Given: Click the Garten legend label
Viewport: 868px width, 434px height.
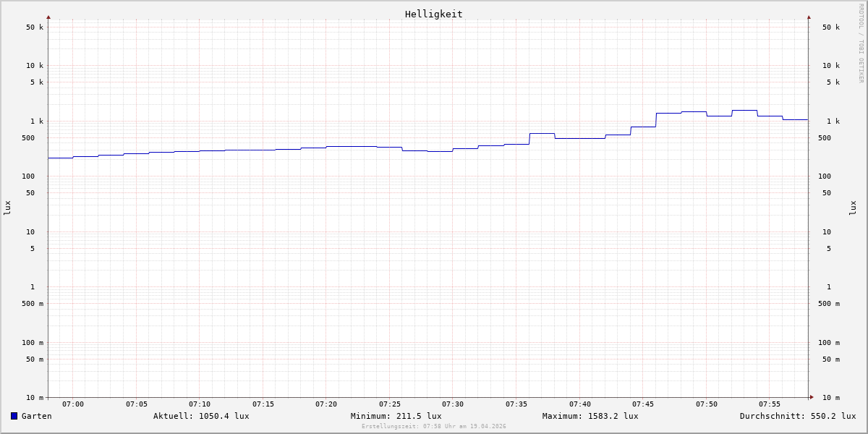Looking at the screenshot, I should tap(36, 416).
